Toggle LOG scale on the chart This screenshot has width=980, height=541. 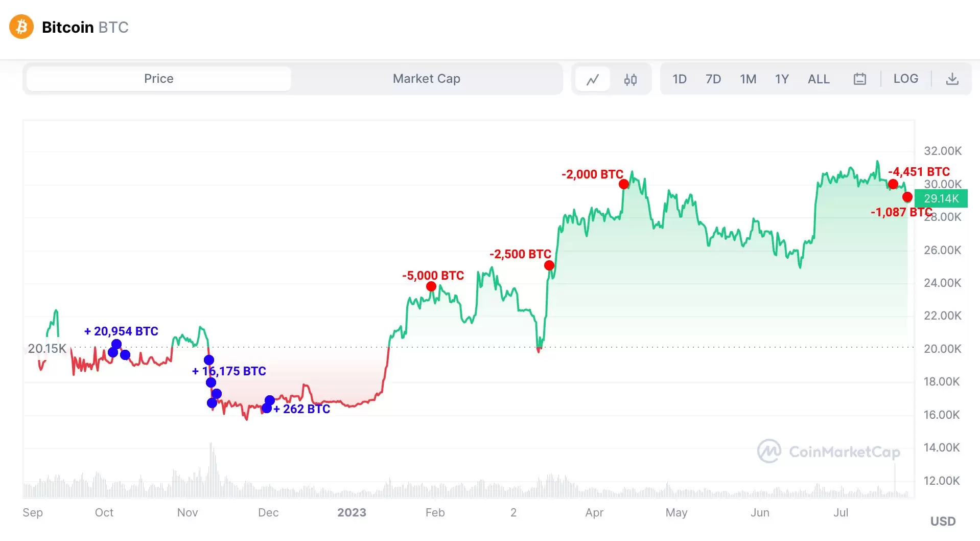(905, 79)
